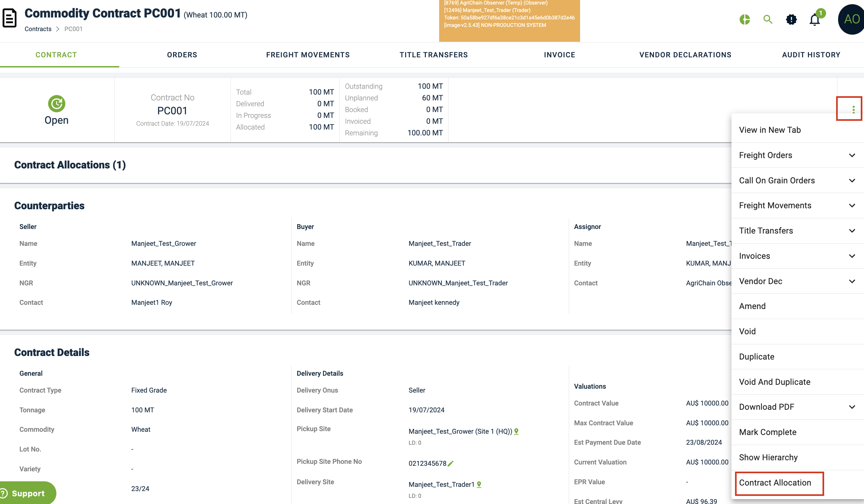Open the Support button
This screenshot has width=864, height=504.
pyautogui.click(x=28, y=493)
